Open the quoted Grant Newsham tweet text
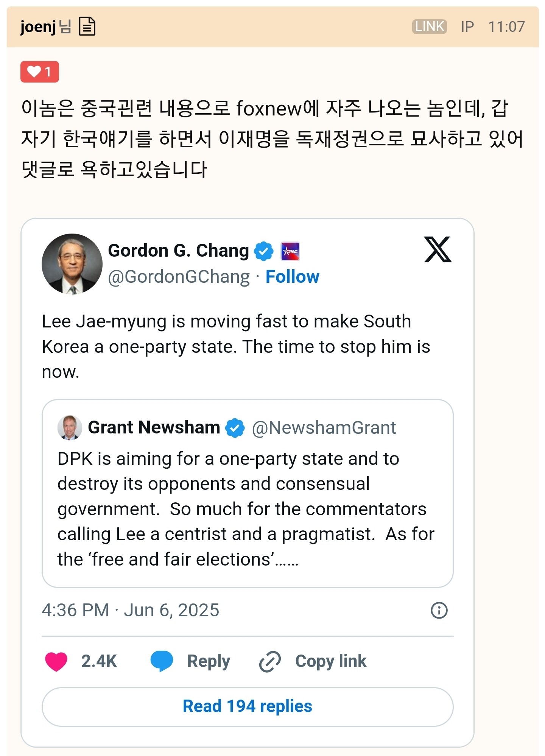Viewport: 545px width, 756px height. click(x=246, y=509)
